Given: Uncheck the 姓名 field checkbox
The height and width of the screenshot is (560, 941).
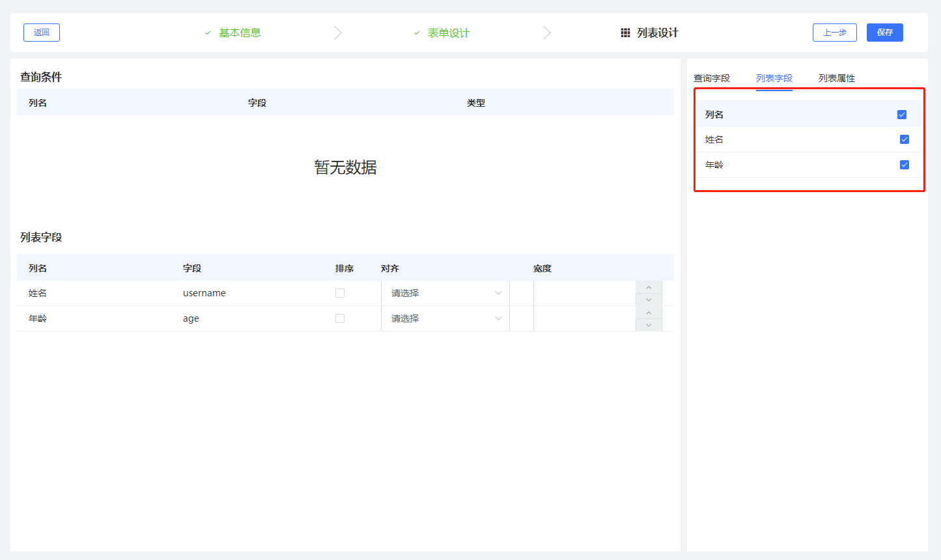Looking at the screenshot, I should [x=905, y=139].
